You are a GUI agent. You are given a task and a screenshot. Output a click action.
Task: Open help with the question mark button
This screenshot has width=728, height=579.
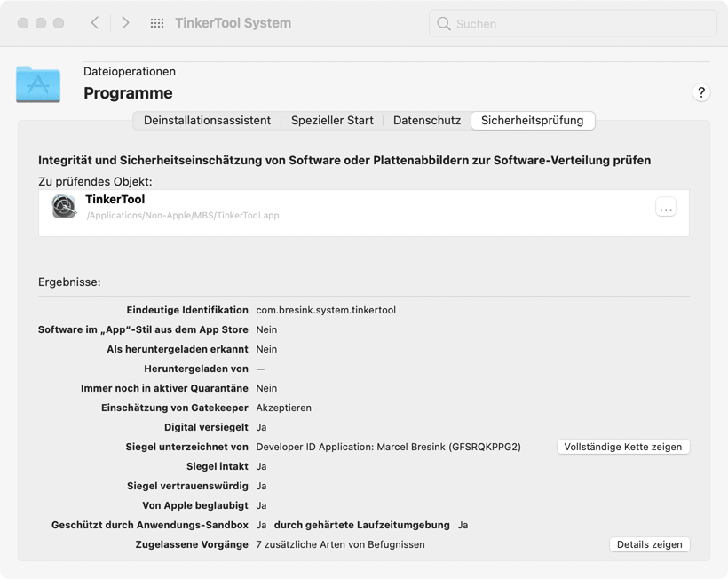[x=701, y=92]
